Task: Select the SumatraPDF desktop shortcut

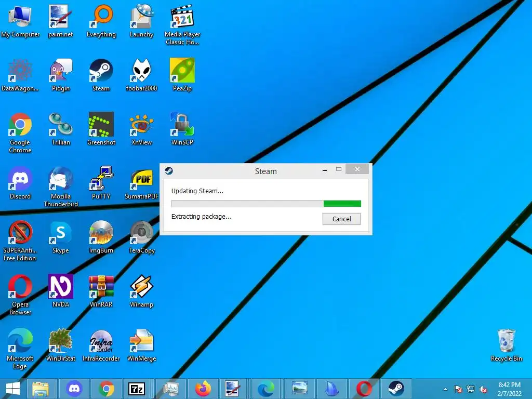Action: [x=141, y=183]
